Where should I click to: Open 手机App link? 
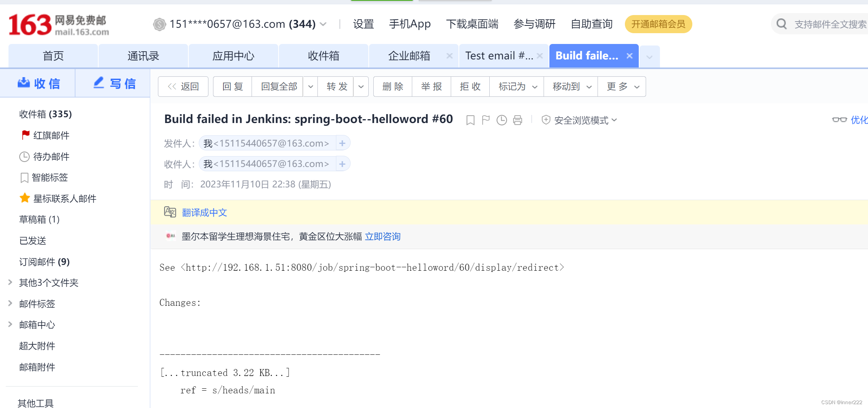pos(410,24)
